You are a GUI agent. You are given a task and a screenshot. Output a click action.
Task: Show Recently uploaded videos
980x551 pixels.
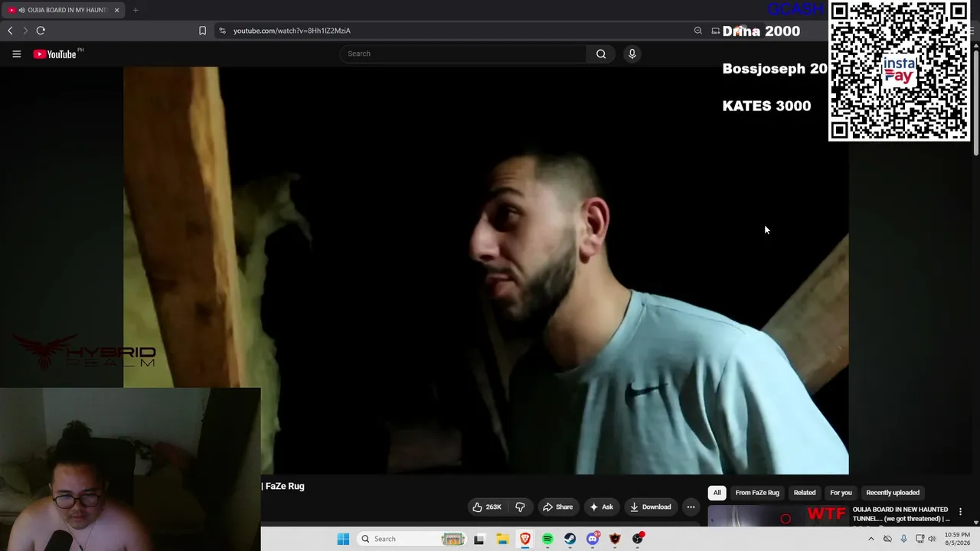click(x=893, y=493)
